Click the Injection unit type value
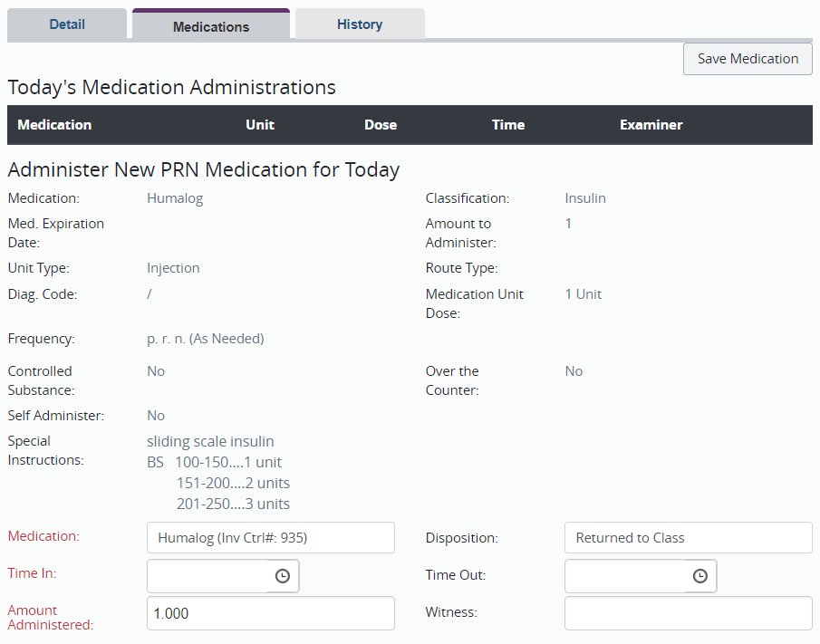Screen dimensions: 820x644 pyautogui.click(x=173, y=268)
